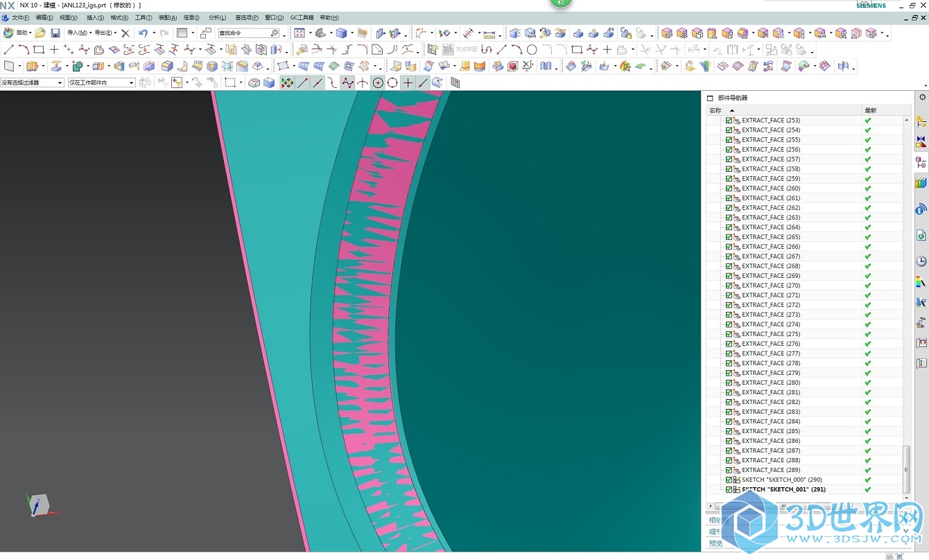Open the 导出 (Export) dropdown
The width and height of the screenshot is (929, 560).
point(105,33)
